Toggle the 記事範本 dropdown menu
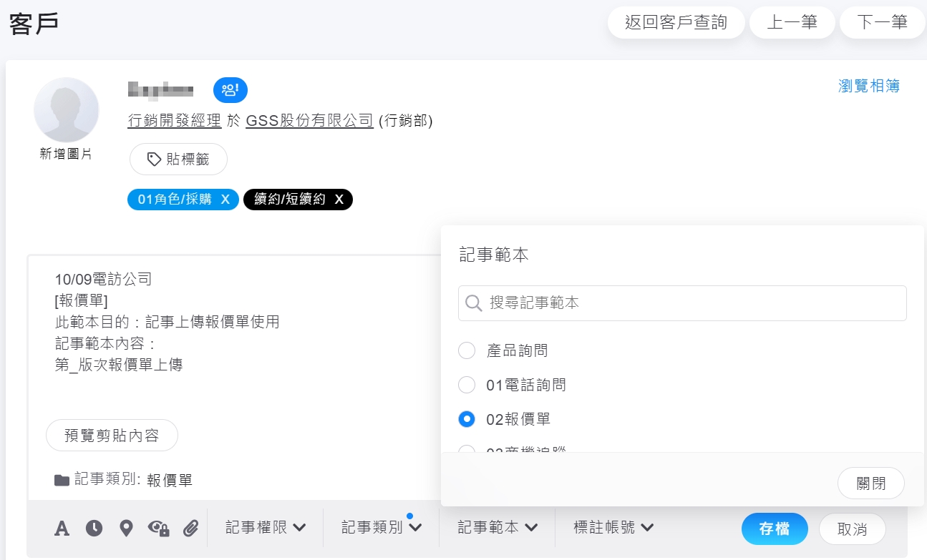The width and height of the screenshot is (927, 560). click(x=498, y=528)
